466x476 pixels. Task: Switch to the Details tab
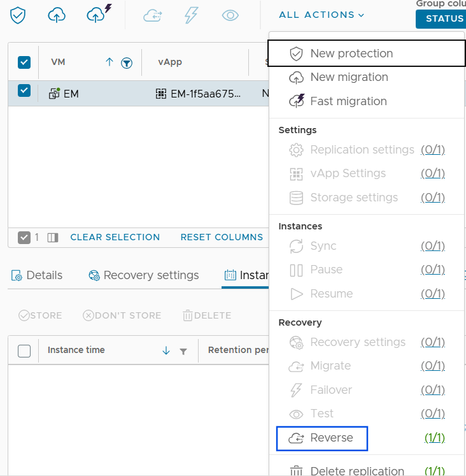[x=37, y=275]
